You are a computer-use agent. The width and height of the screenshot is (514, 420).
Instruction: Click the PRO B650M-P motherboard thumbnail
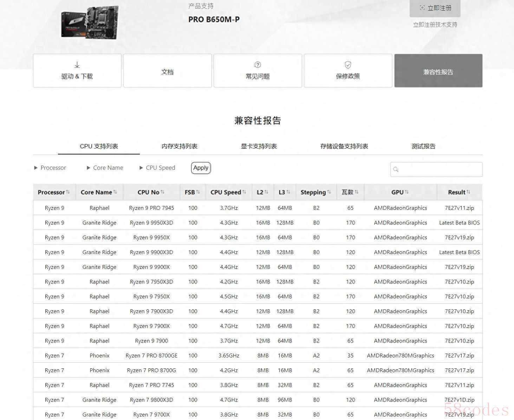90,22
